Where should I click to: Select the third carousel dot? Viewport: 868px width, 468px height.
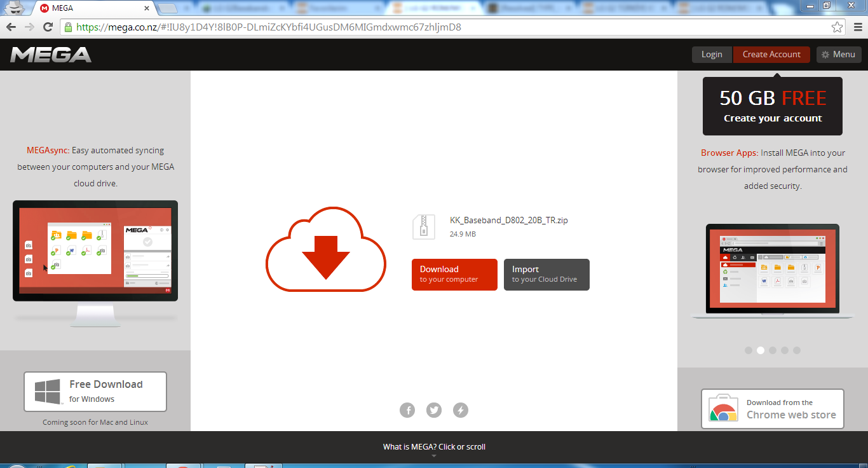click(x=773, y=350)
